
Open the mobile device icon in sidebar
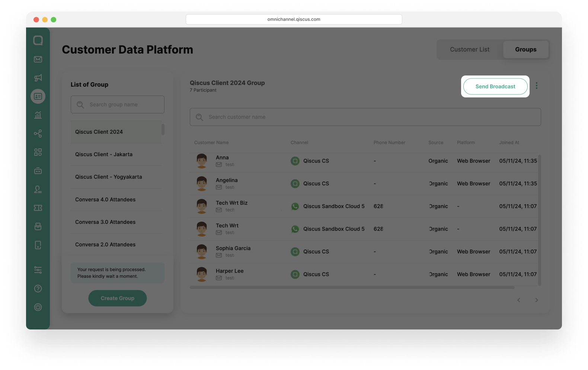[x=38, y=245]
